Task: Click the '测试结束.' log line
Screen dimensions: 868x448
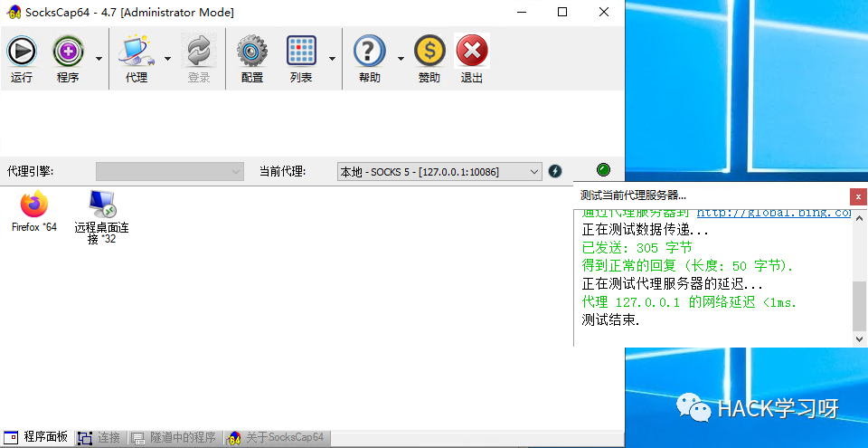Action: point(610,319)
